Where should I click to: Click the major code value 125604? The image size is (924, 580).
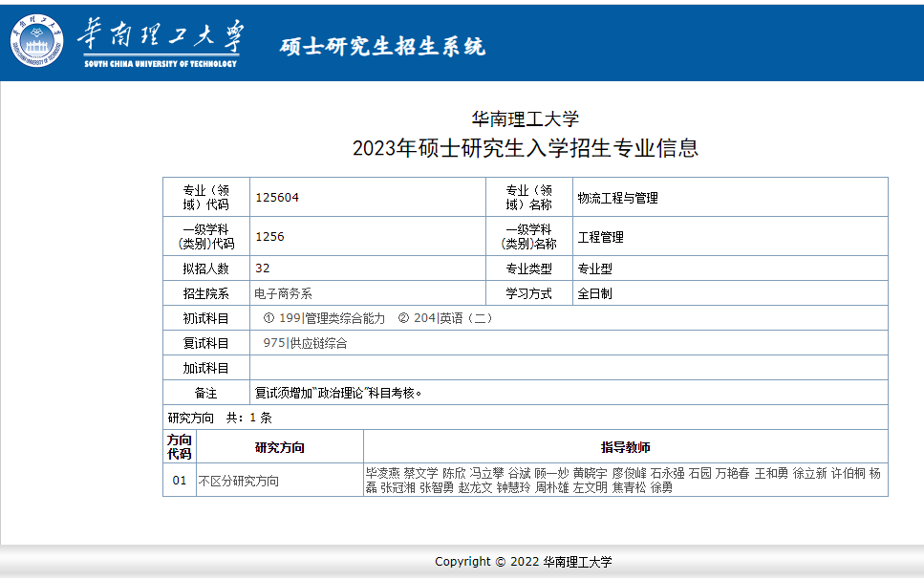277,198
